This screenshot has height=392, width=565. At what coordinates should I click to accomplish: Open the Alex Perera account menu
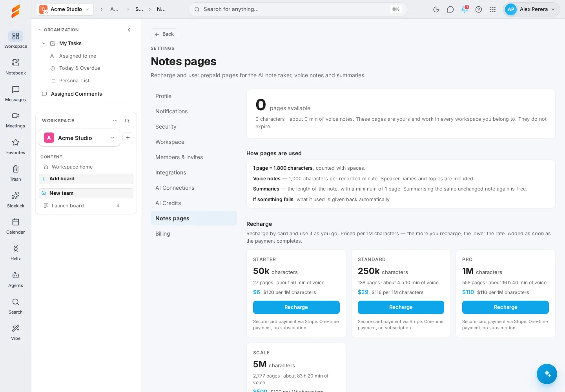click(x=532, y=9)
